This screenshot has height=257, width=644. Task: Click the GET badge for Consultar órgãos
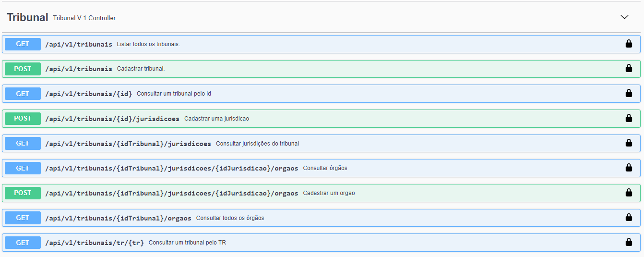[23, 168]
